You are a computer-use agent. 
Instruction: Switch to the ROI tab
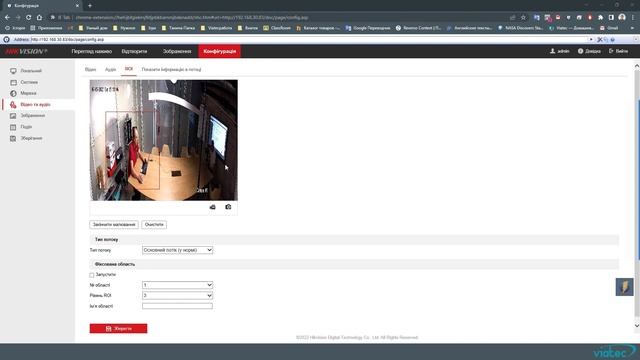129,69
